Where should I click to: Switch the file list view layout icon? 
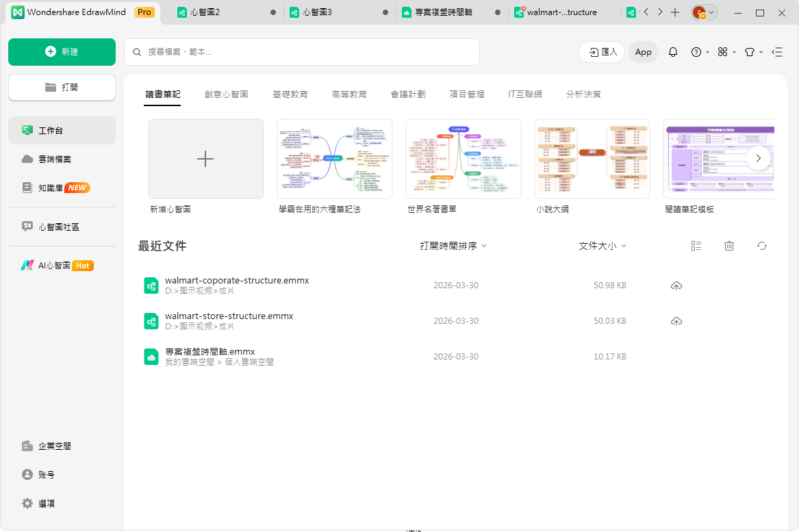[x=696, y=245]
